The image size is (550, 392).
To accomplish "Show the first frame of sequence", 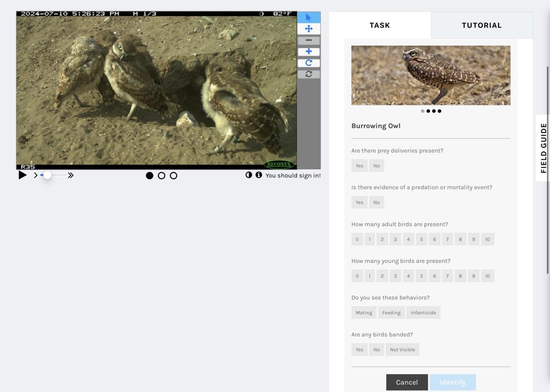I will pyautogui.click(x=150, y=175).
